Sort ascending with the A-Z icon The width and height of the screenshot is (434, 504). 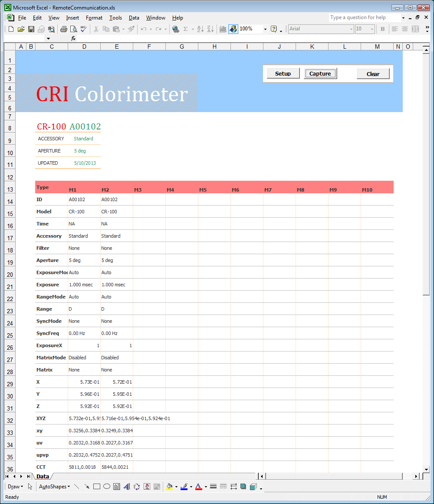pyautogui.click(x=201, y=29)
